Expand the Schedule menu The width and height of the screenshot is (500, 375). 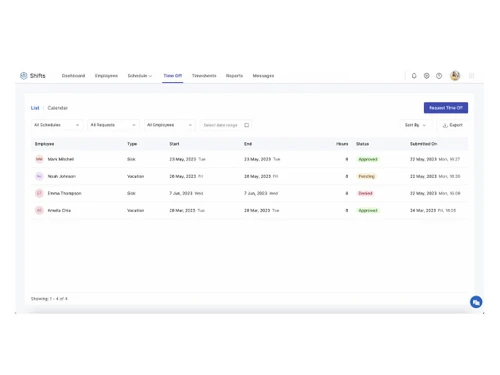(140, 76)
